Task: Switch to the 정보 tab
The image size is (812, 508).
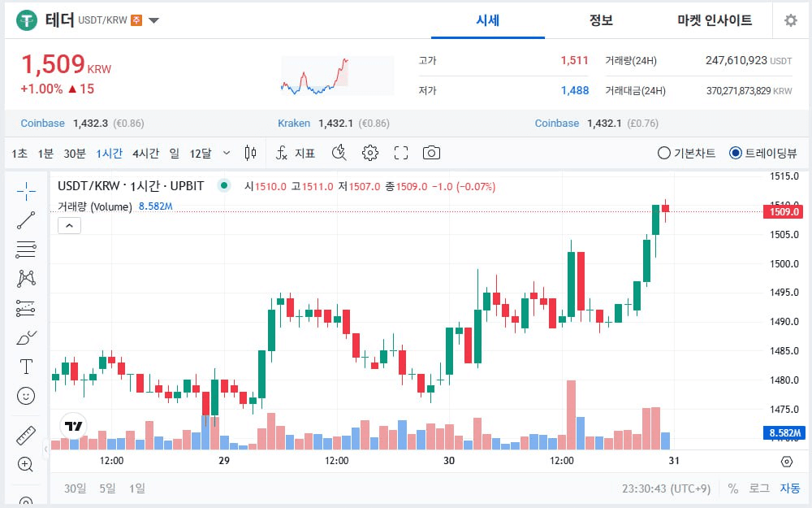Action: (601, 20)
